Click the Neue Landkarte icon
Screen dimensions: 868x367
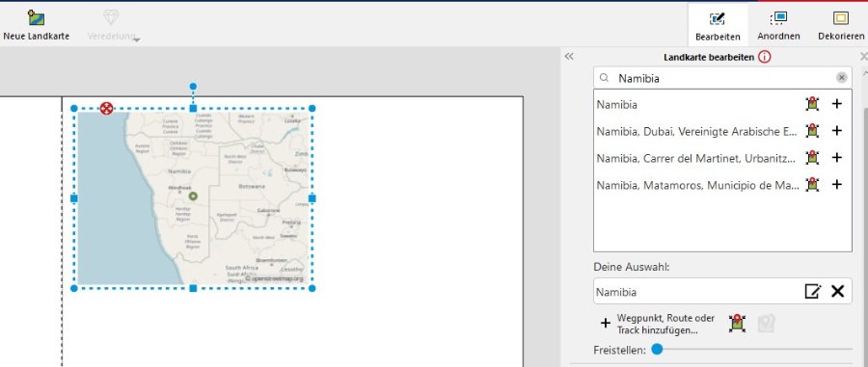(x=37, y=18)
